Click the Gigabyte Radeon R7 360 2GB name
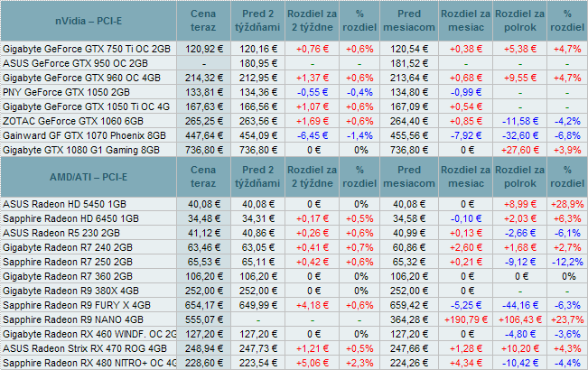This screenshot has height=370, width=588. (x=68, y=276)
